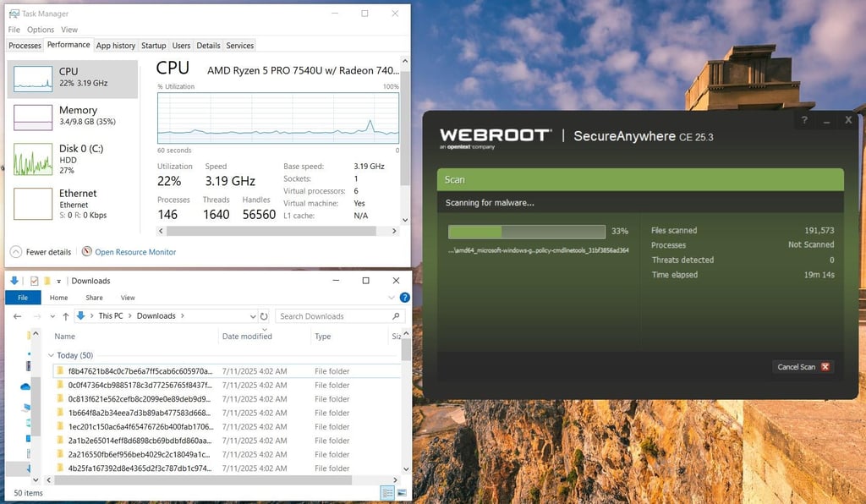Click the red X icon on Cancel Scan
The width and height of the screenshot is (866, 504).
pyautogui.click(x=825, y=366)
